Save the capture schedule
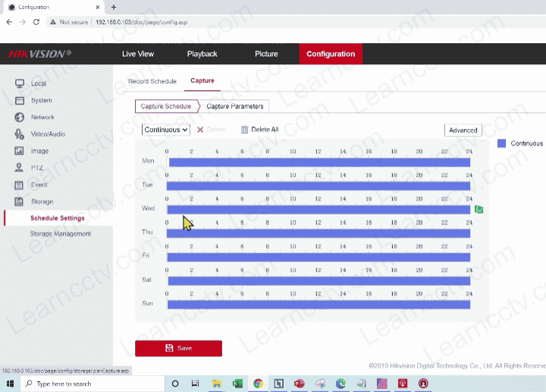Image resolution: width=546 pixels, height=392 pixels. point(178,348)
